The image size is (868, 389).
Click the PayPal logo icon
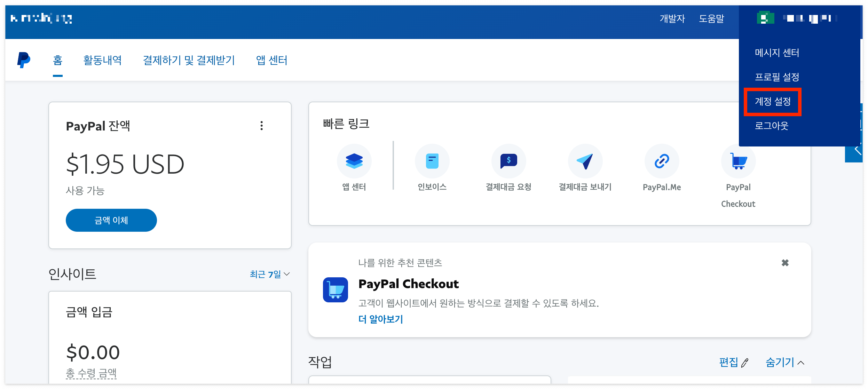click(x=24, y=60)
